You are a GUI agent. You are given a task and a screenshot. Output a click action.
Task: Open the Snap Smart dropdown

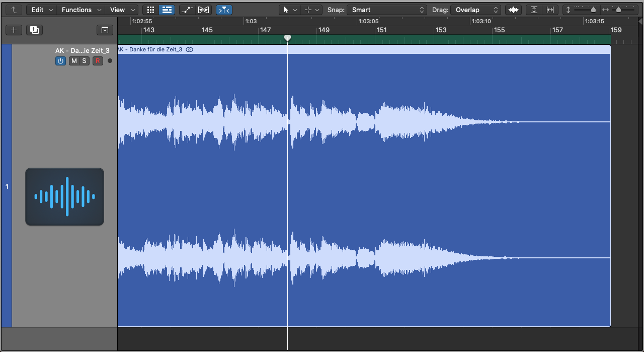click(x=387, y=10)
